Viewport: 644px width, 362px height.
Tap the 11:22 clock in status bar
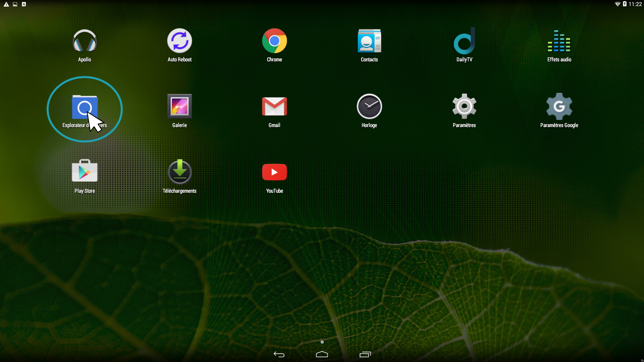635,4
